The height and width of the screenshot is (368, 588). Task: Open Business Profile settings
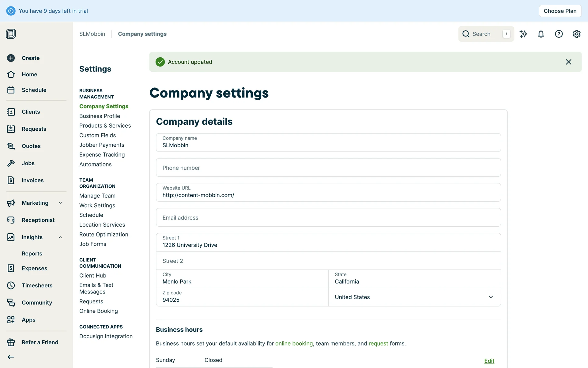tap(100, 116)
